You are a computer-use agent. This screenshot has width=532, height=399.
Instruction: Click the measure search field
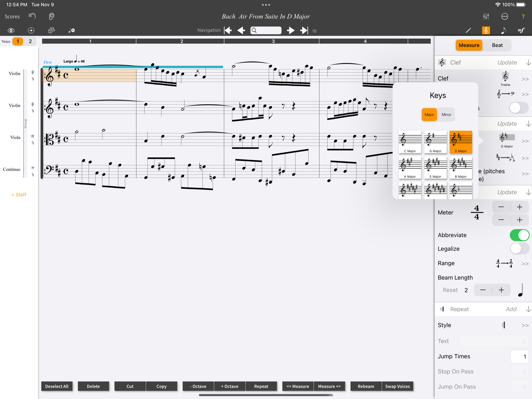(266, 30)
